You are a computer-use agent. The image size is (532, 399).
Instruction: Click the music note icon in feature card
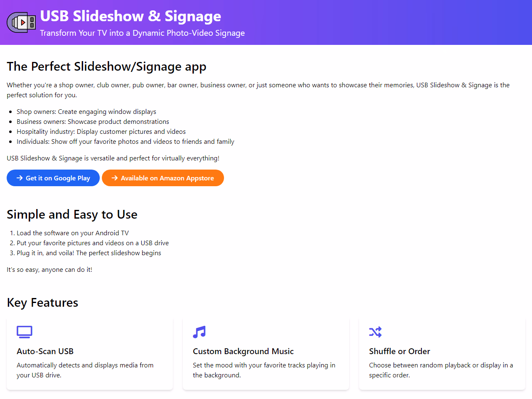199,332
